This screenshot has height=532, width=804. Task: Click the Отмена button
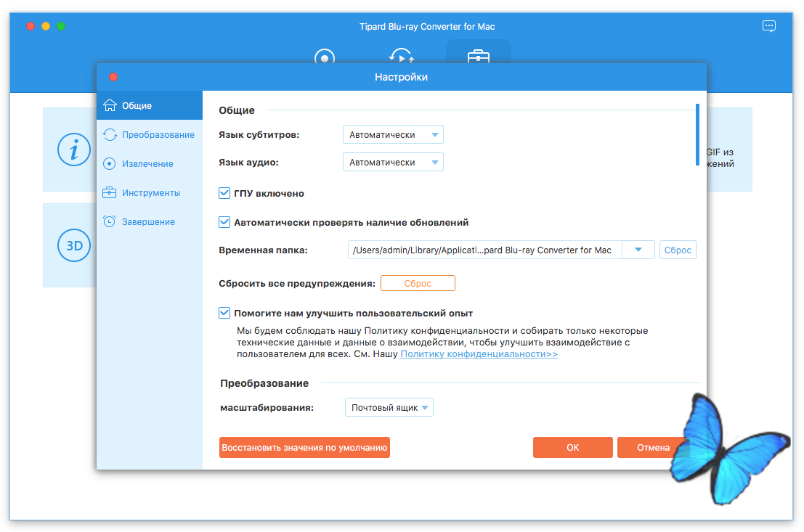tap(653, 447)
